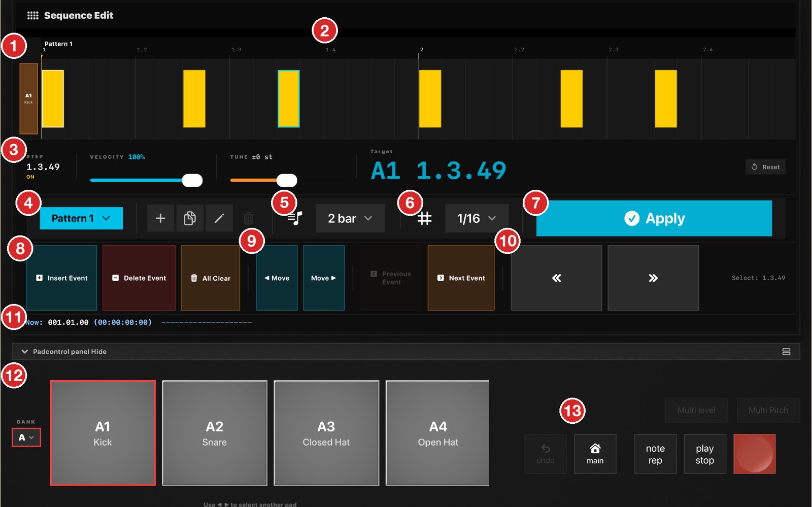The width and height of the screenshot is (812, 507).
Task: Click the Sequence Edit grid icon
Action: pyautogui.click(x=33, y=16)
